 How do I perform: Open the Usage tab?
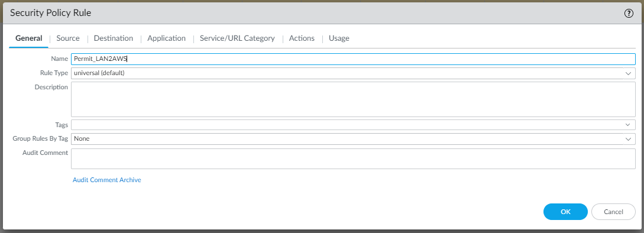pyautogui.click(x=339, y=38)
